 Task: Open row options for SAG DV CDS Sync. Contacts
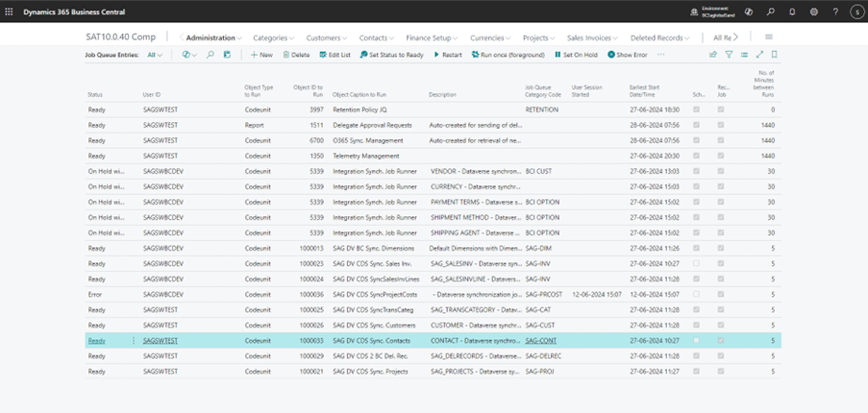coord(133,341)
